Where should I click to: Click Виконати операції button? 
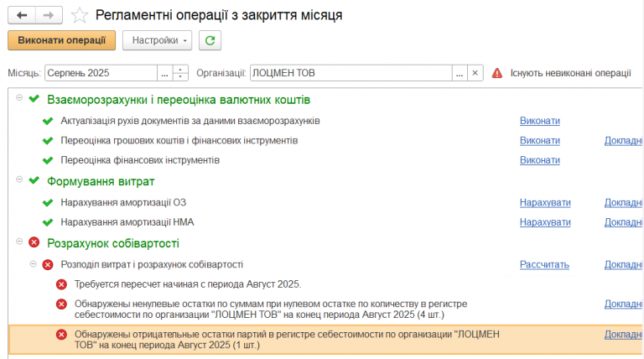pos(61,40)
